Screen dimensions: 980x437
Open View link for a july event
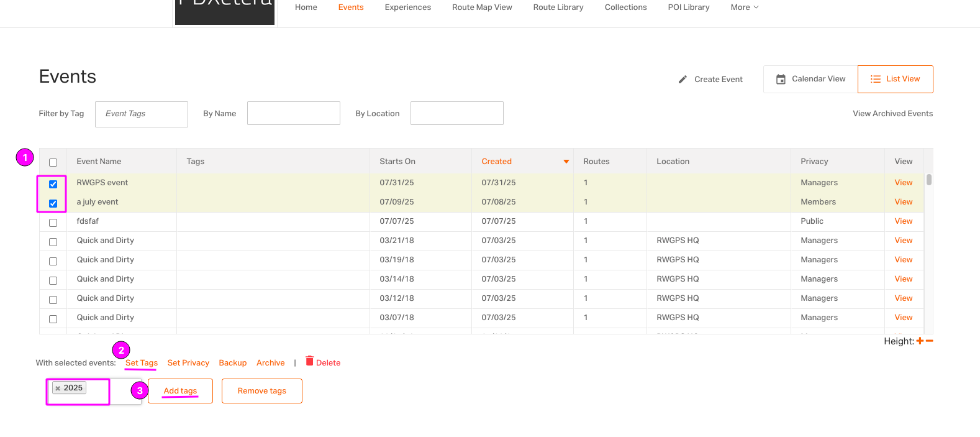point(904,202)
